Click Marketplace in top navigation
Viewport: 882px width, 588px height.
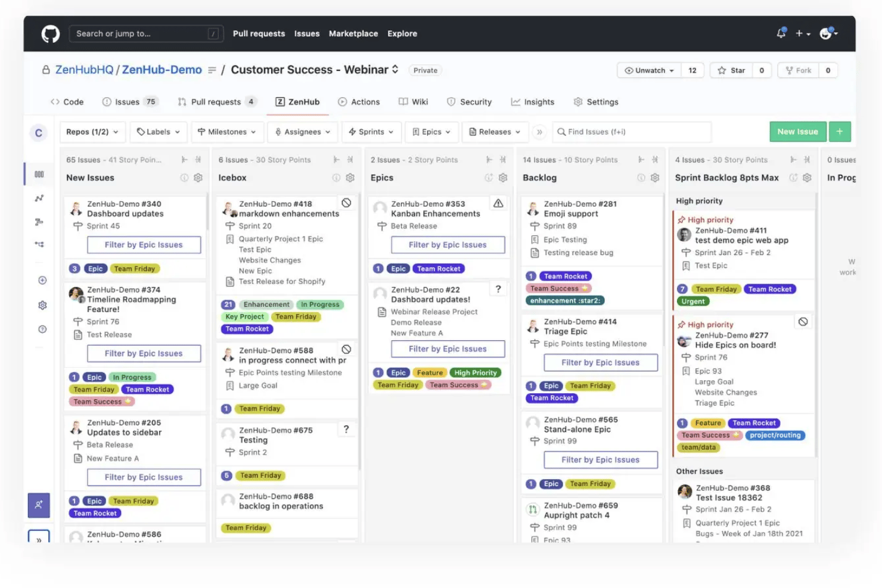[353, 34]
